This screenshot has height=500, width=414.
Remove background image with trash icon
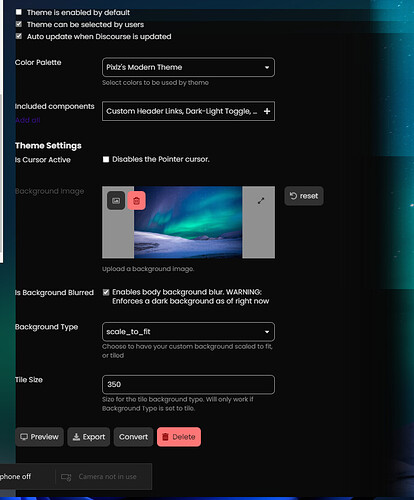tap(137, 200)
